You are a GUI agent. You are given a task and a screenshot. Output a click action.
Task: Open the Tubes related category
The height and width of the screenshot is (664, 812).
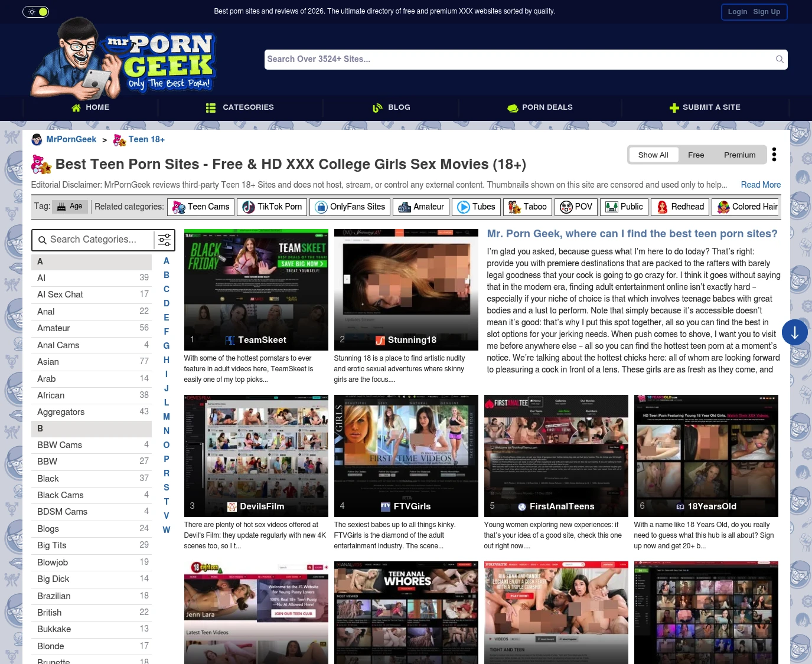coord(476,207)
